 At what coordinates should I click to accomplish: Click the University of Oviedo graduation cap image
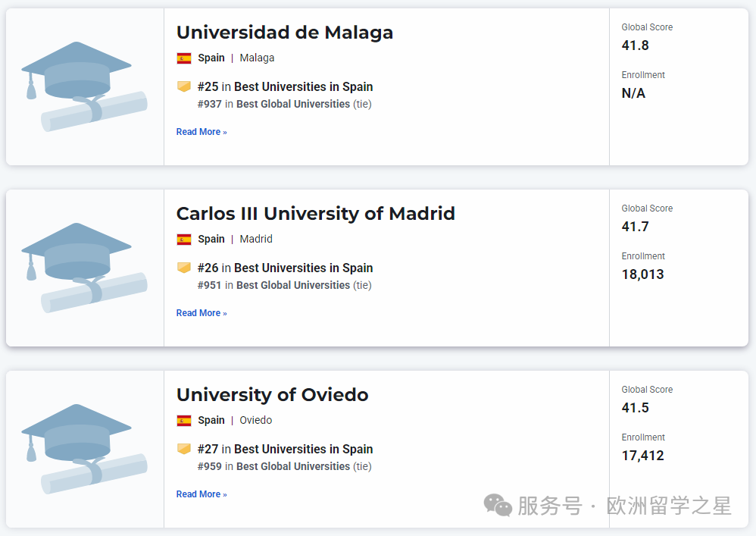(x=84, y=448)
